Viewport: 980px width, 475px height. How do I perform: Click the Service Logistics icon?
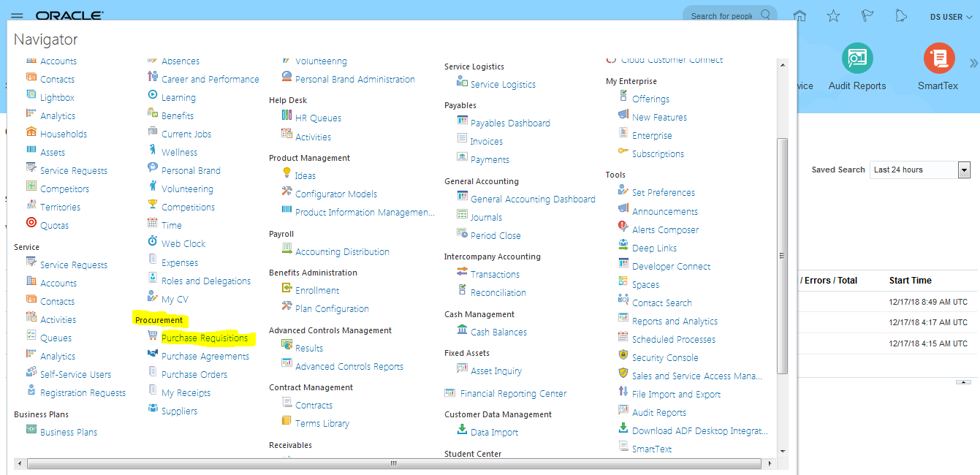pyautogui.click(x=462, y=83)
